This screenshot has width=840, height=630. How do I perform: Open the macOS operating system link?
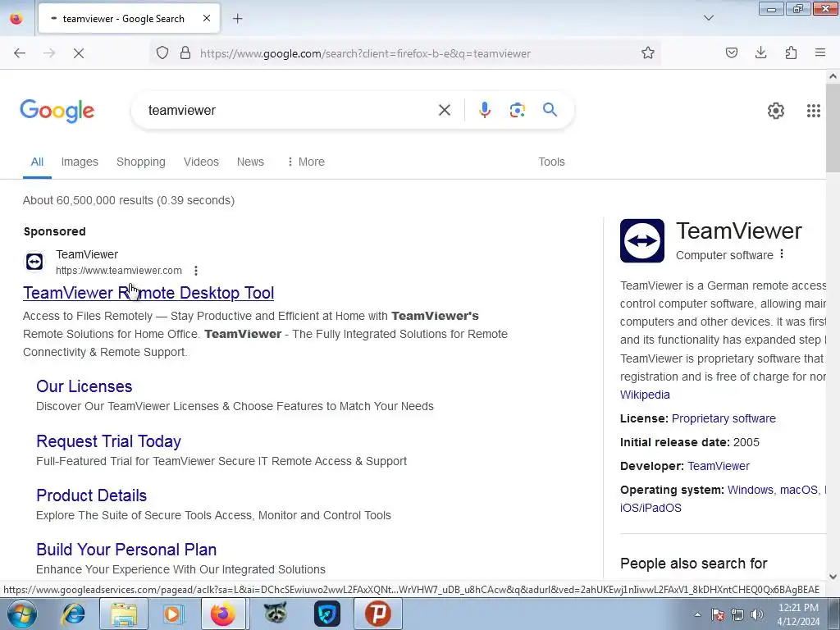(x=798, y=490)
